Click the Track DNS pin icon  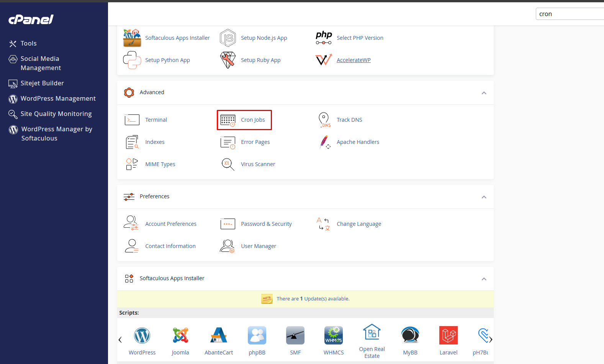point(324,120)
